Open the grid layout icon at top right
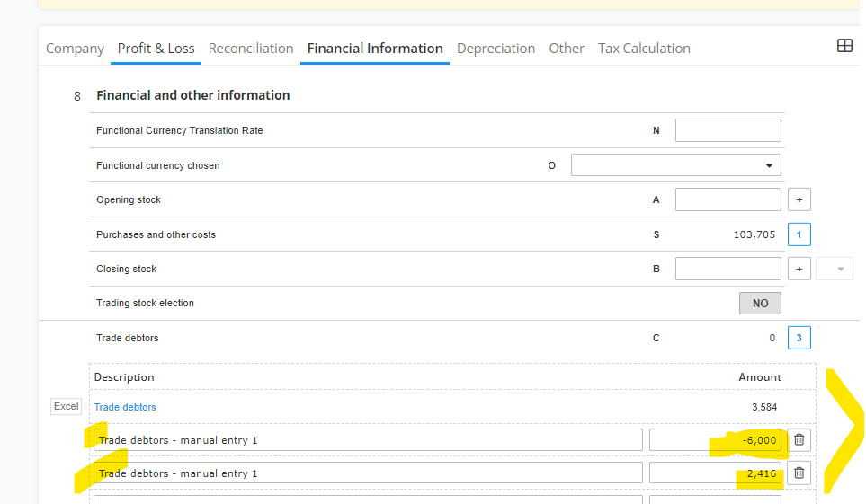This screenshot has height=504, width=866. coord(844,46)
